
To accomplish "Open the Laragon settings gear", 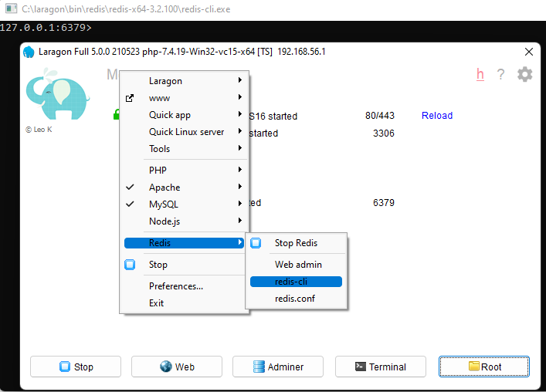I will [524, 74].
